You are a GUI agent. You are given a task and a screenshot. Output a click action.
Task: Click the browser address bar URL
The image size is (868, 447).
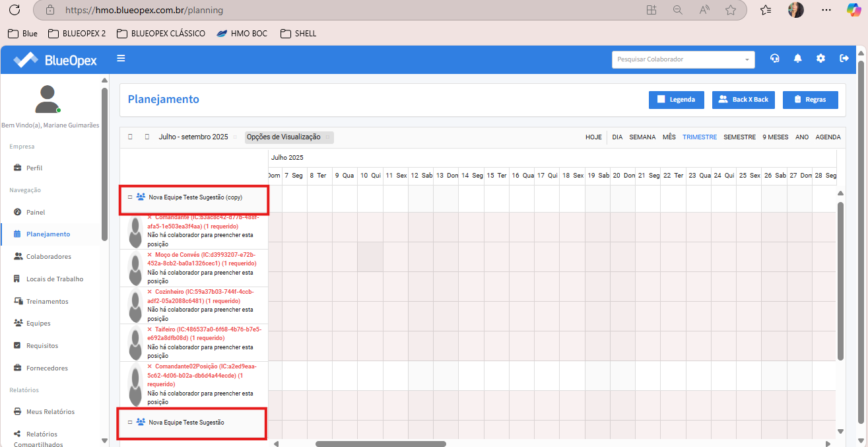[x=145, y=11]
